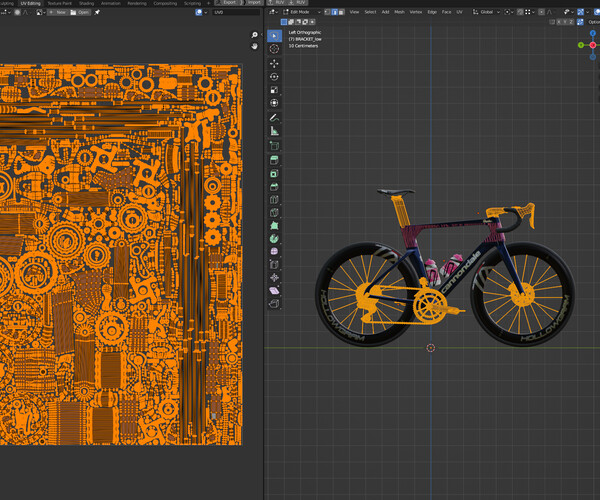Open the Face menu
The width and height of the screenshot is (600, 500).
tap(446, 12)
